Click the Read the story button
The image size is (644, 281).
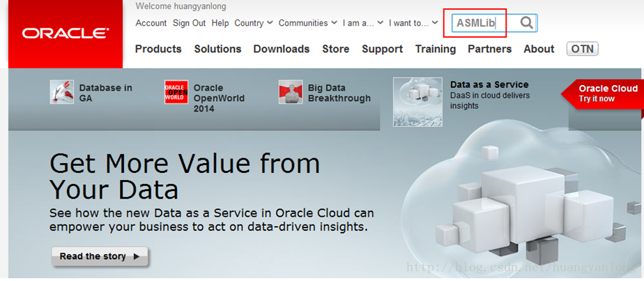(100, 257)
